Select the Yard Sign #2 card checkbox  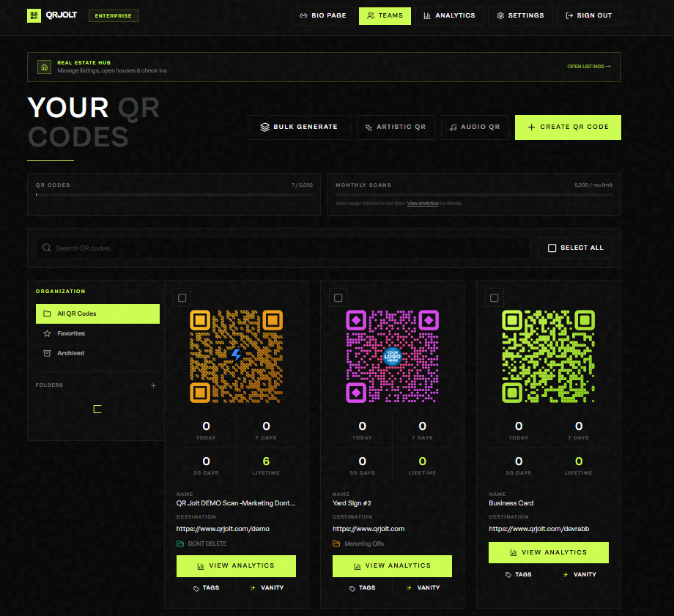pos(338,298)
